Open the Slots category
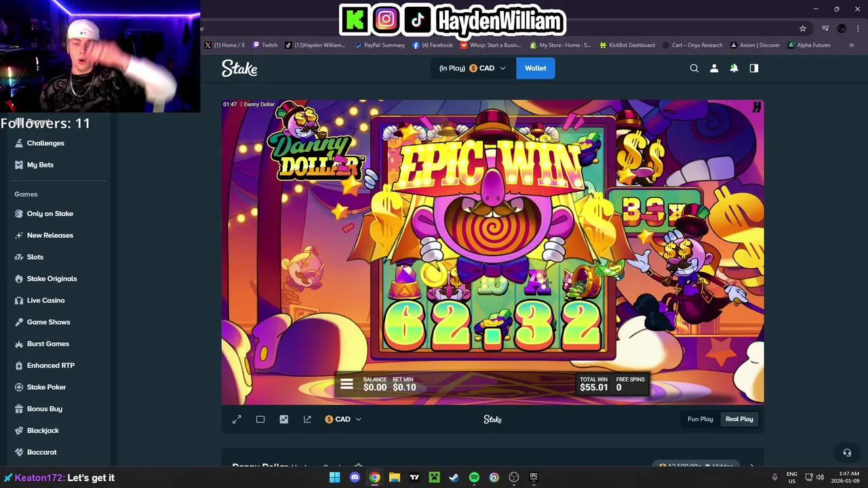This screenshot has height=488, width=868. click(x=35, y=257)
